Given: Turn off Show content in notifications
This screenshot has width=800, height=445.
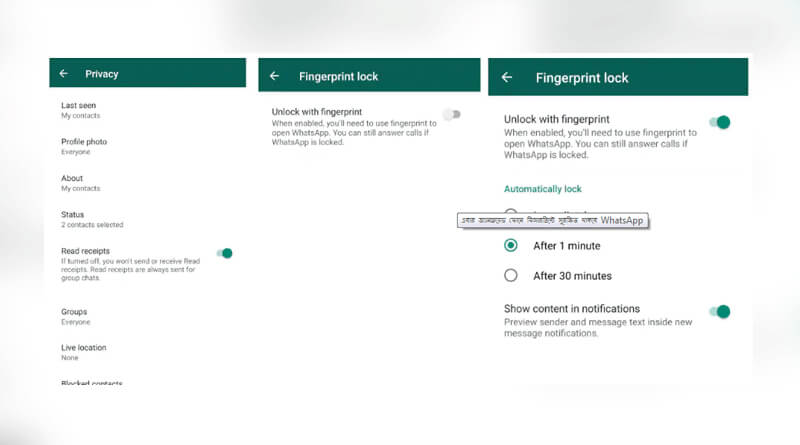Looking at the screenshot, I should [x=720, y=311].
